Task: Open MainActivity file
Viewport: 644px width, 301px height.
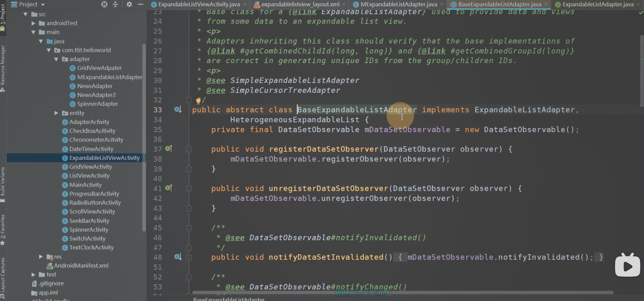Action: [82, 185]
